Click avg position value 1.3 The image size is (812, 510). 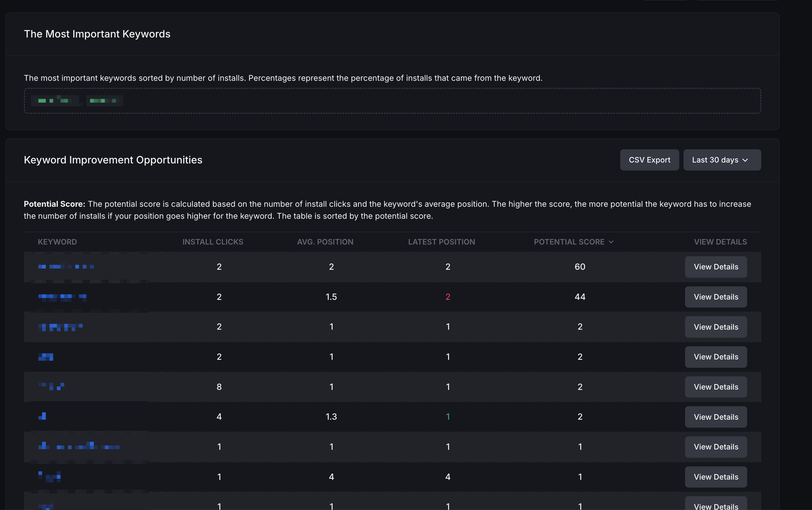(331, 417)
